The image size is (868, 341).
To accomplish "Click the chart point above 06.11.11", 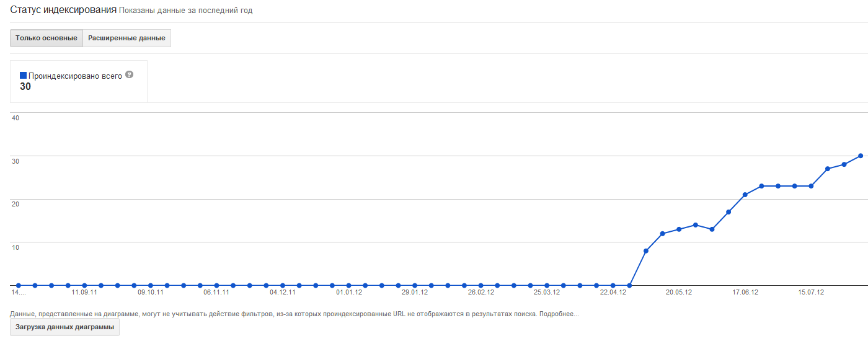I will coord(216,285).
